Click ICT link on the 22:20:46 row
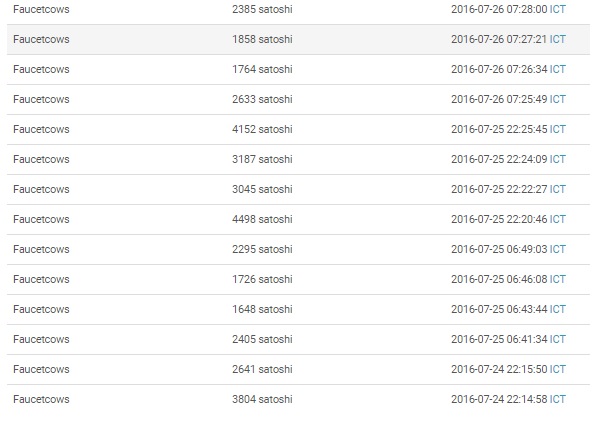601x426 pixels. (x=558, y=219)
